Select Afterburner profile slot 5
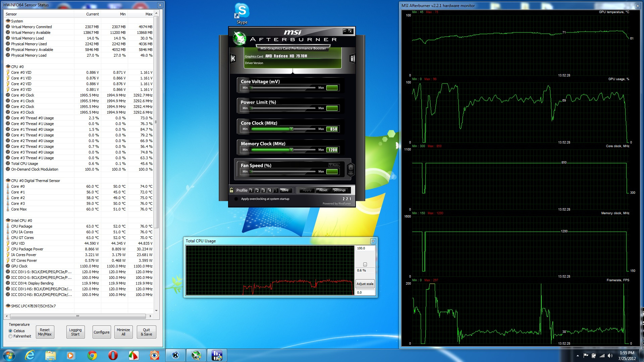The height and width of the screenshot is (362, 644). (x=276, y=190)
